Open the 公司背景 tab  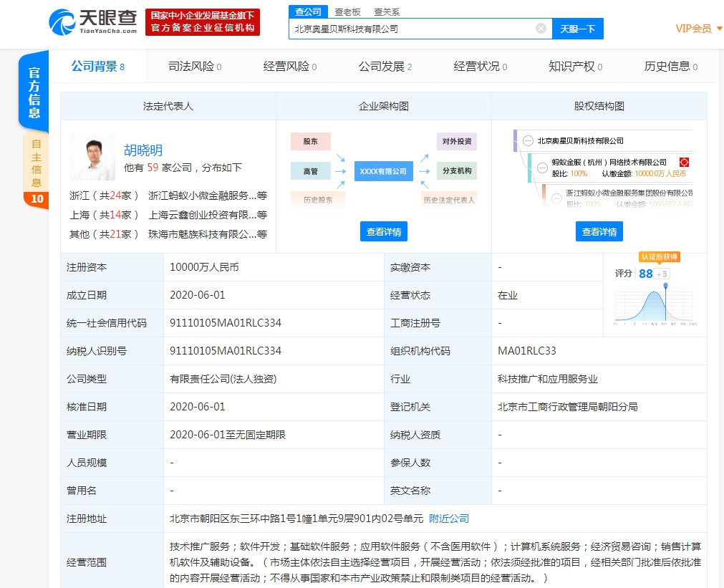tap(98, 67)
